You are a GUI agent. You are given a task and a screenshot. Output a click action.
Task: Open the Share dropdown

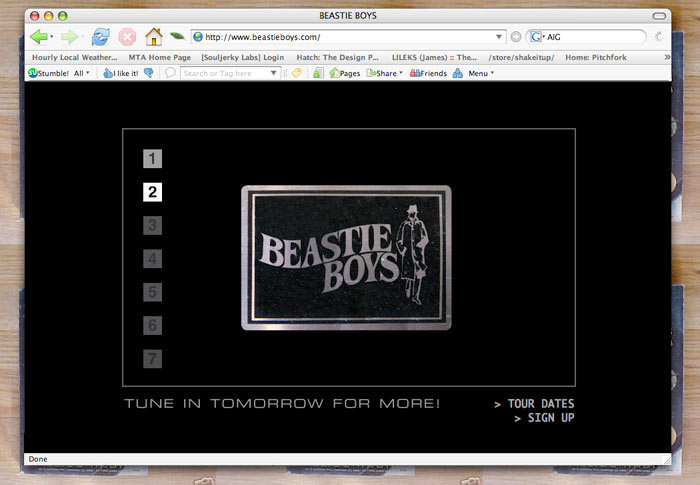pos(384,73)
